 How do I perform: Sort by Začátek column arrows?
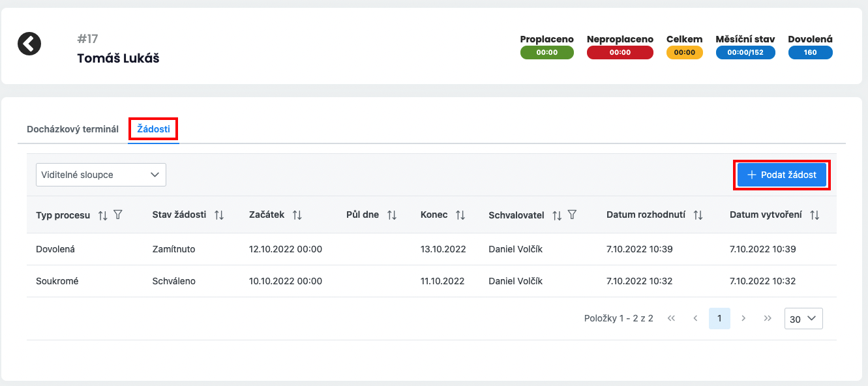coord(297,215)
